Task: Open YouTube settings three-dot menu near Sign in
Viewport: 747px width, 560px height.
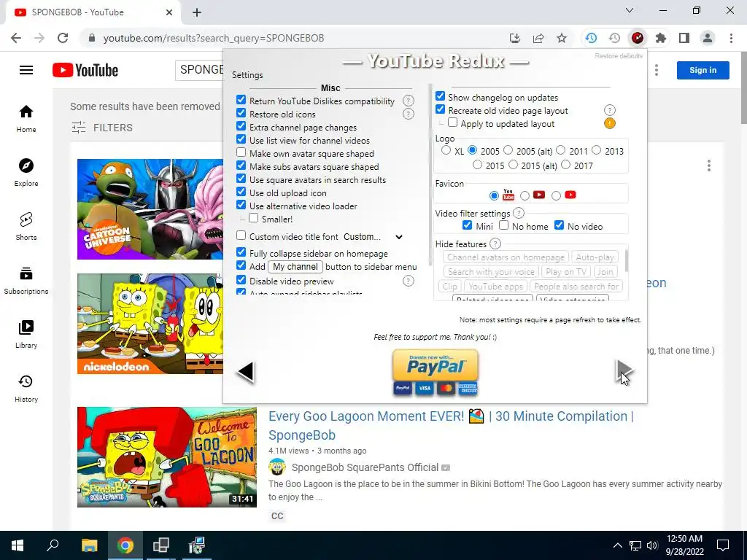Action: click(x=657, y=70)
